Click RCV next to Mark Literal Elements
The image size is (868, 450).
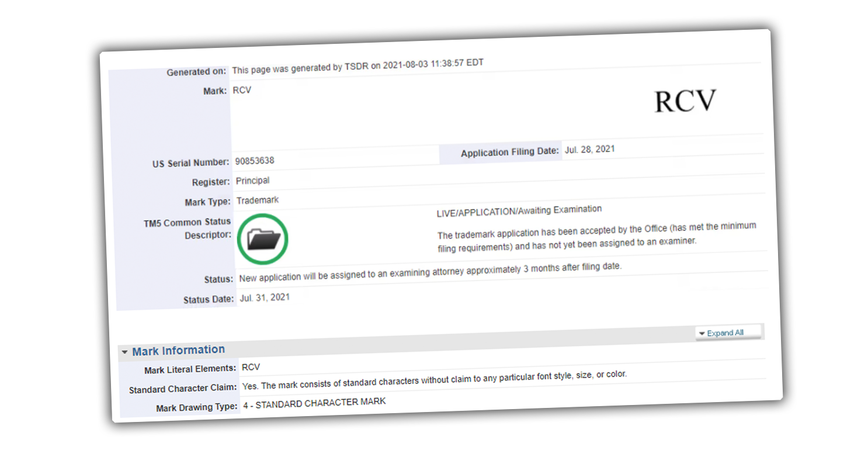[x=251, y=368]
